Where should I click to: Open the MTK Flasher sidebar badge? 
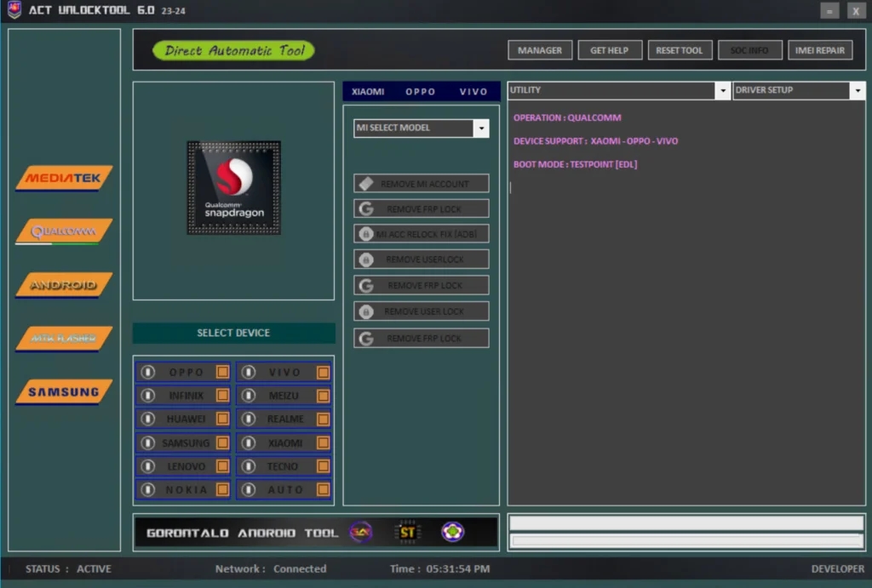tap(64, 338)
